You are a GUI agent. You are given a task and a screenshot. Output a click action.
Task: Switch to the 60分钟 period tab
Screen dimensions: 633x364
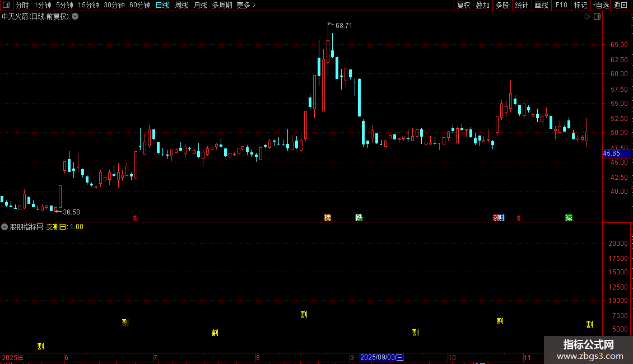pyautogui.click(x=140, y=5)
